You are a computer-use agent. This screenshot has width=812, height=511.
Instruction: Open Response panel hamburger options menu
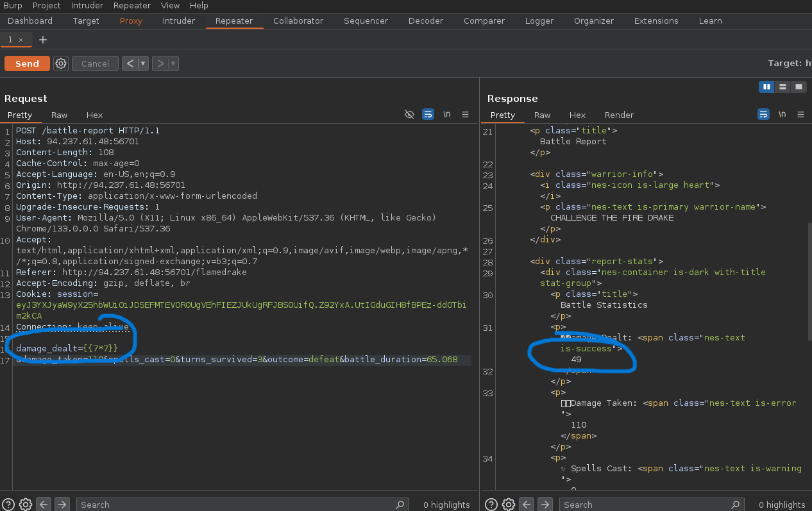tap(800, 114)
